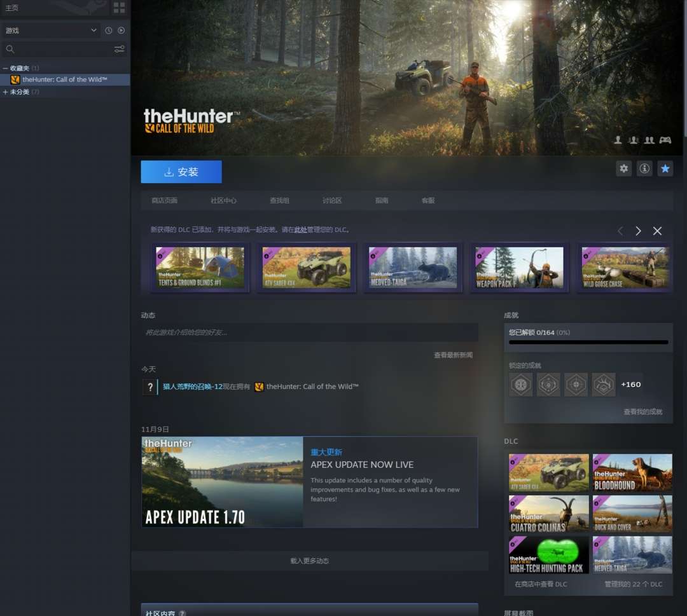Screen dimensions: 687x616
Task: Click the ready-to-play filter icon
Action: click(x=121, y=31)
